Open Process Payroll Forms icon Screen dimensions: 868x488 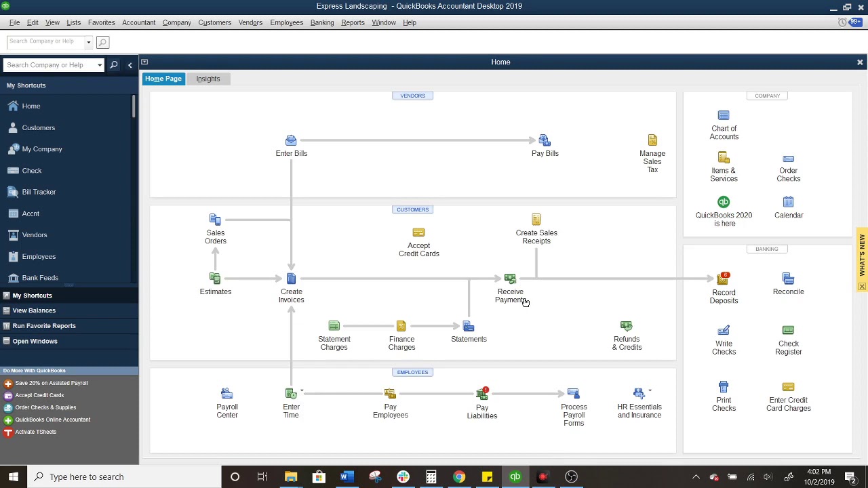coord(573,394)
